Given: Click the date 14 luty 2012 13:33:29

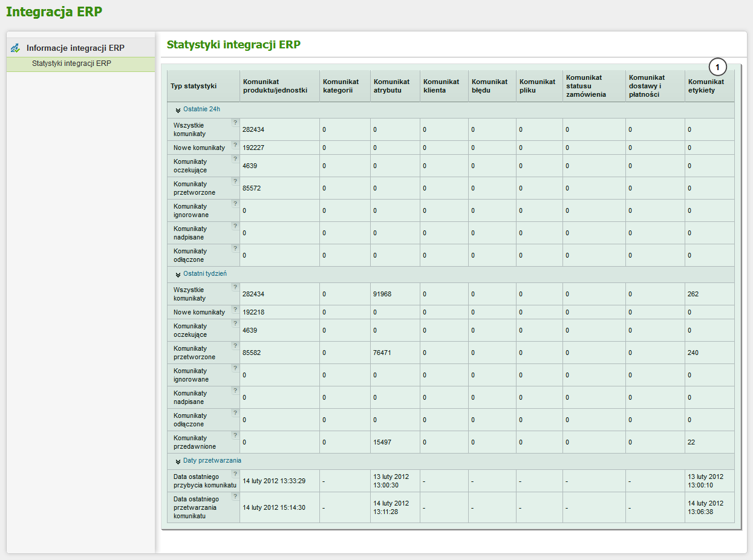Looking at the screenshot, I should tap(274, 481).
